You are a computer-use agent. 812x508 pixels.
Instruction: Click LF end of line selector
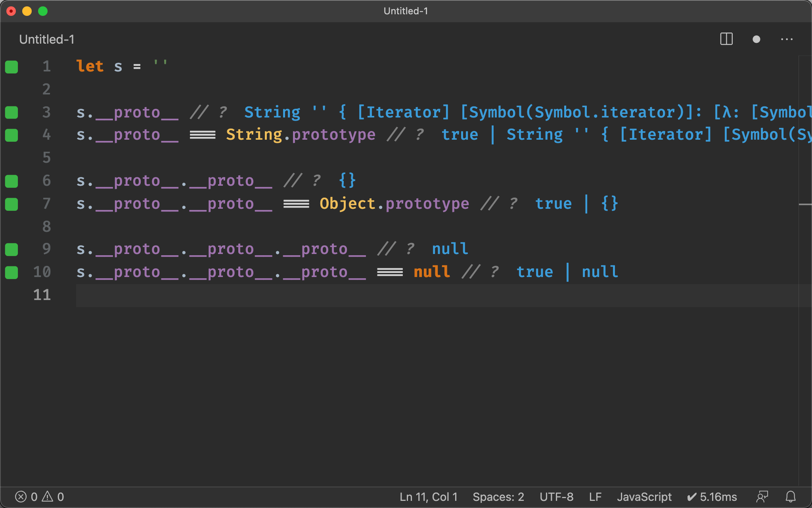click(595, 496)
